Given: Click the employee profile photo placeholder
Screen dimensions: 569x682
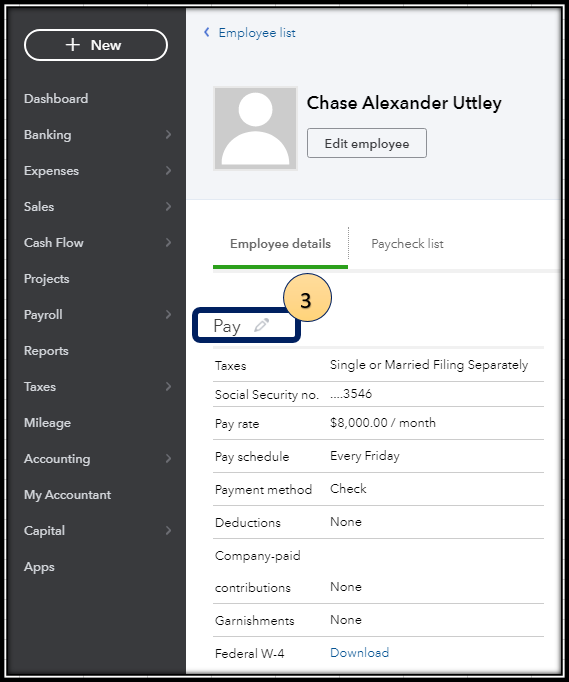Looking at the screenshot, I should click(x=255, y=128).
